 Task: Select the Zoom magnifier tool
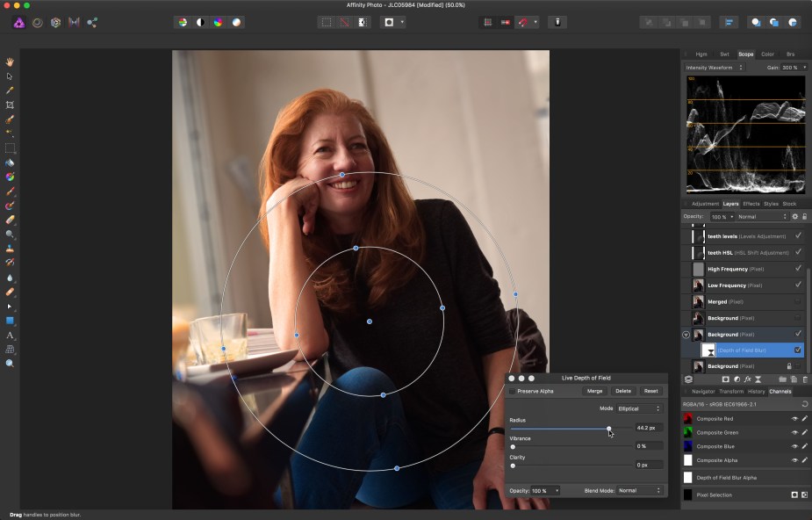pos(10,364)
